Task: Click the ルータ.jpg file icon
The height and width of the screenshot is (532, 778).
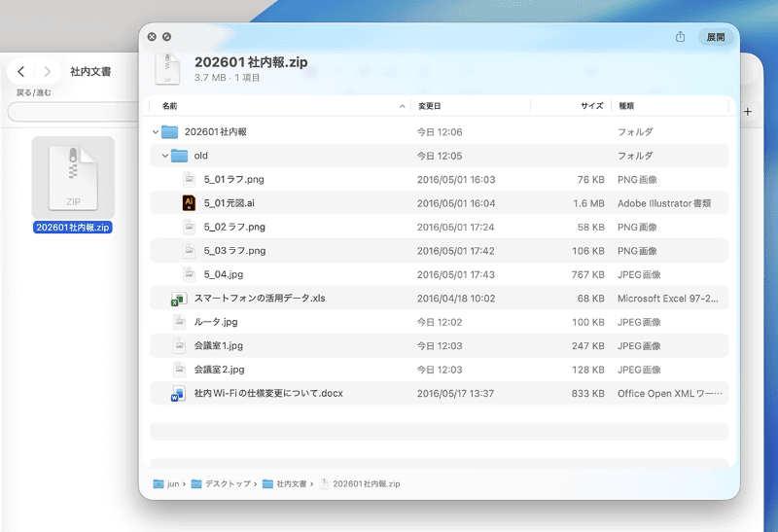Action: pyautogui.click(x=179, y=322)
